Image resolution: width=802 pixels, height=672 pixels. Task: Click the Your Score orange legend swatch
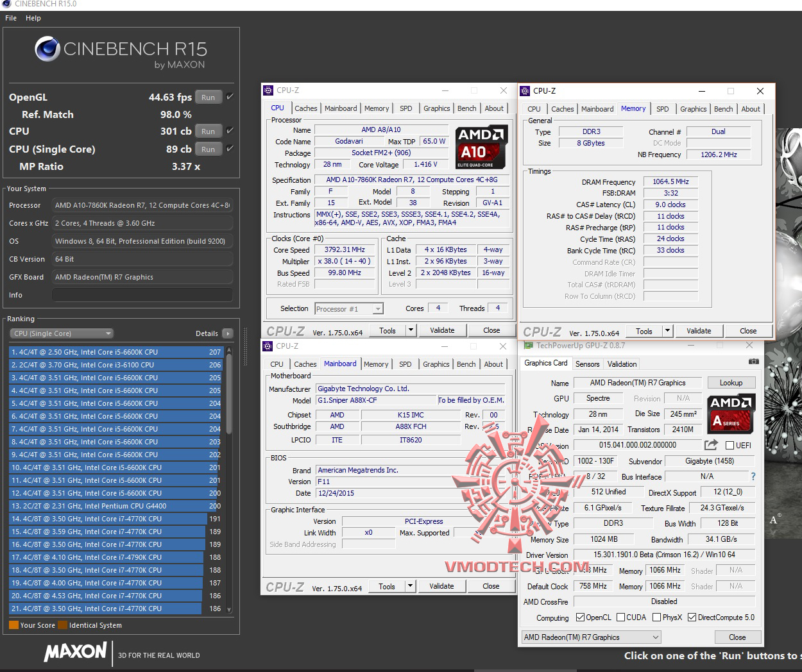tap(13, 625)
